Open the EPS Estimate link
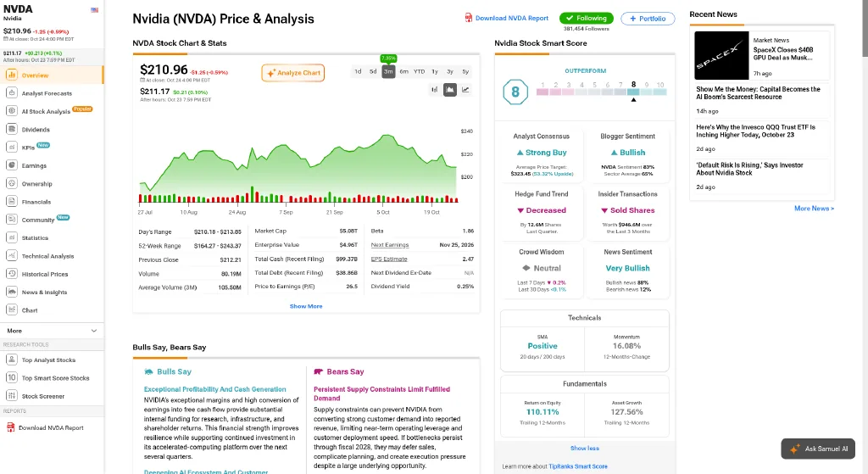868x474 pixels. pos(388,259)
